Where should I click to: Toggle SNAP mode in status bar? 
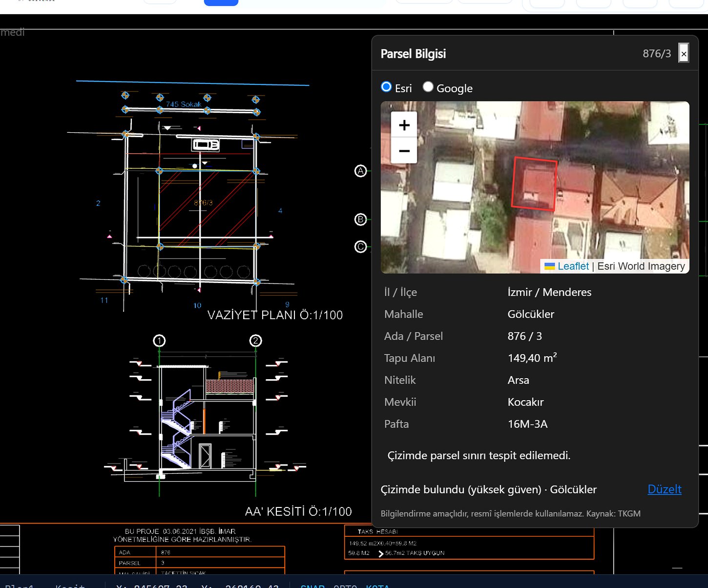pos(312,586)
